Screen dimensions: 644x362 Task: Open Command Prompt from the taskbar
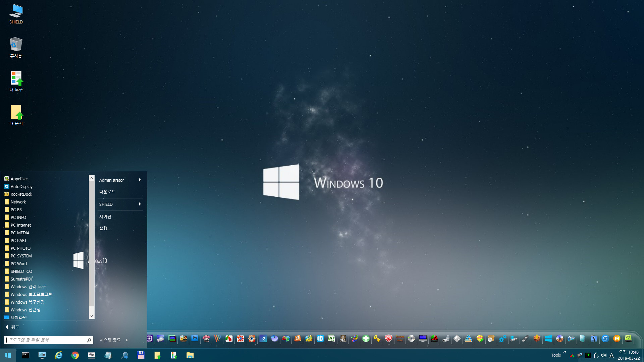[x=25, y=355]
